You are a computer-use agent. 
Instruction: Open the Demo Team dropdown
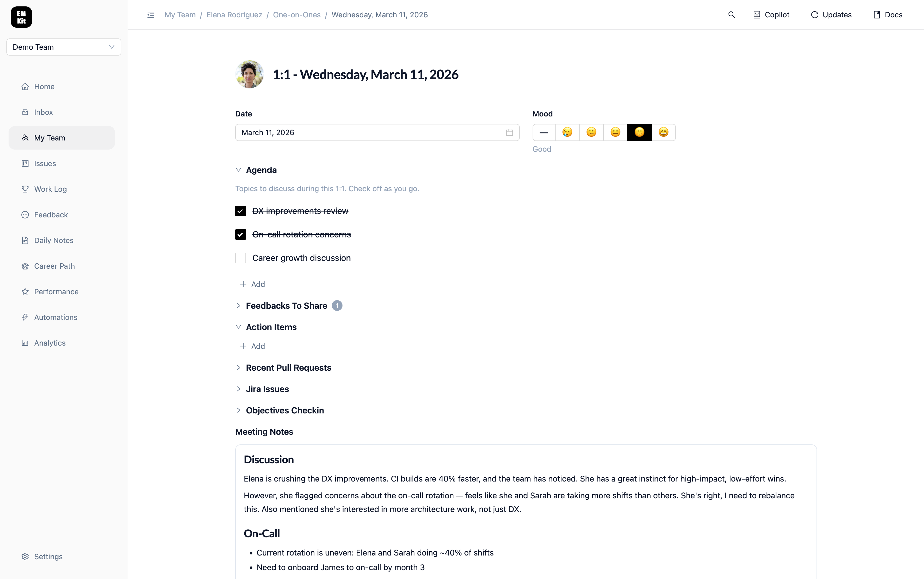coord(64,47)
